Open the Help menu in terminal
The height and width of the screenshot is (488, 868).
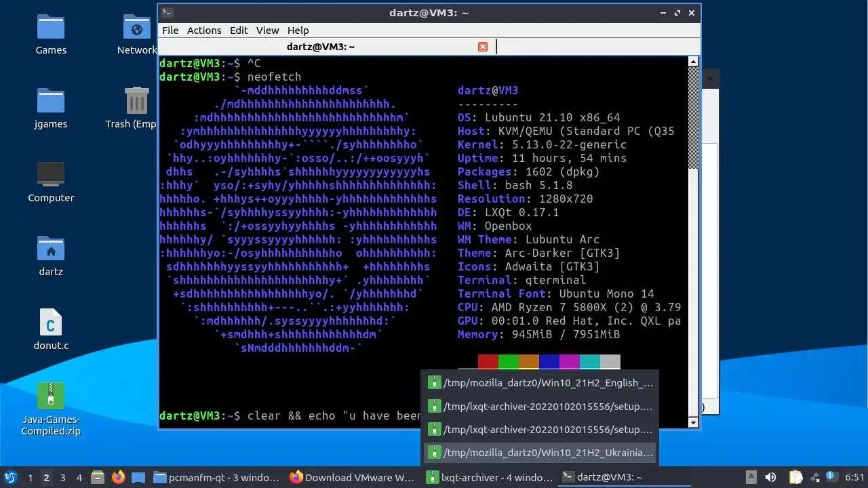click(x=298, y=30)
